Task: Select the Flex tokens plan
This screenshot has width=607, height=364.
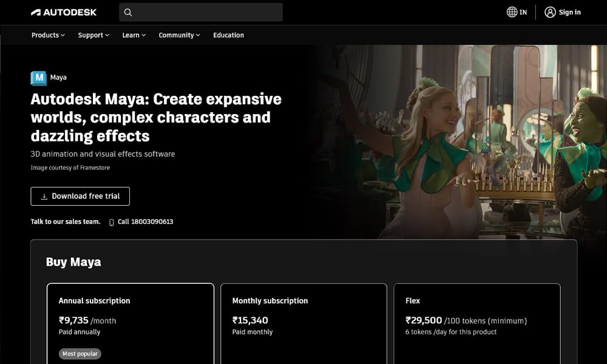Action: [476, 323]
